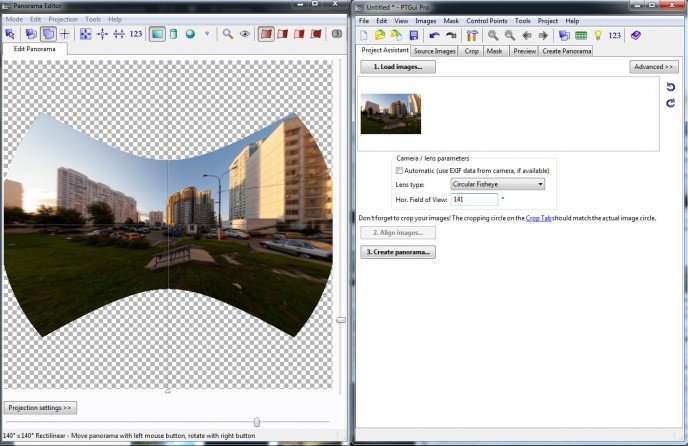The image size is (688, 446).
Task: Expand Projection settings >> in Panorama Editor
Action: point(40,408)
